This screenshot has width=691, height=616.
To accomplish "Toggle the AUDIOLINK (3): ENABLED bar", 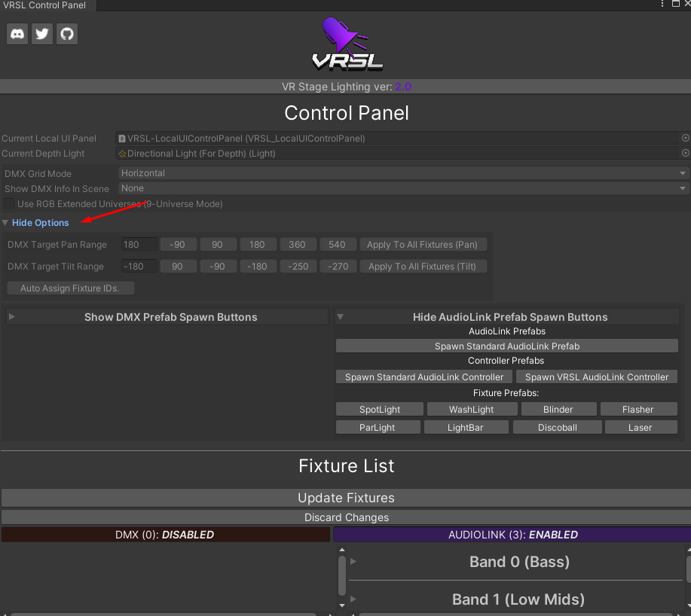I will (x=512, y=534).
